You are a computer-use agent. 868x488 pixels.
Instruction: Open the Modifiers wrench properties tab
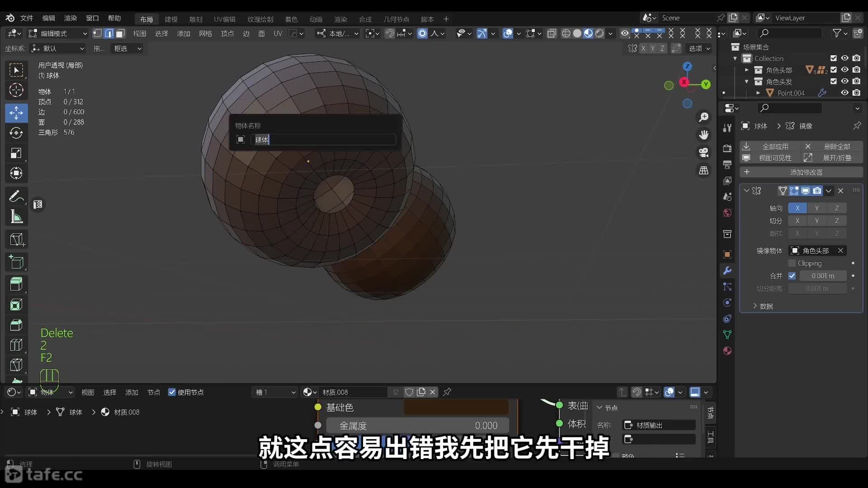click(x=727, y=271)
